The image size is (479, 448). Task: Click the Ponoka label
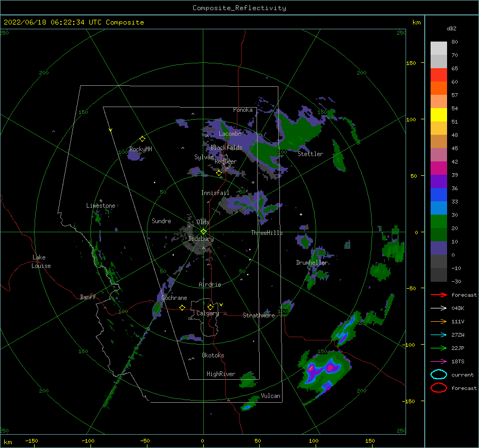(x=243, y=110)
